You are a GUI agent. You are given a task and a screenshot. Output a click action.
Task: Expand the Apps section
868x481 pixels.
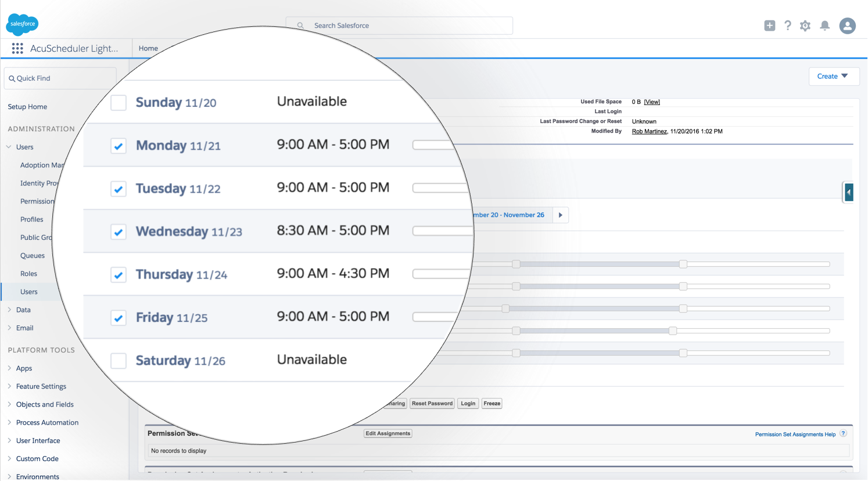click(x=9, y=368)
